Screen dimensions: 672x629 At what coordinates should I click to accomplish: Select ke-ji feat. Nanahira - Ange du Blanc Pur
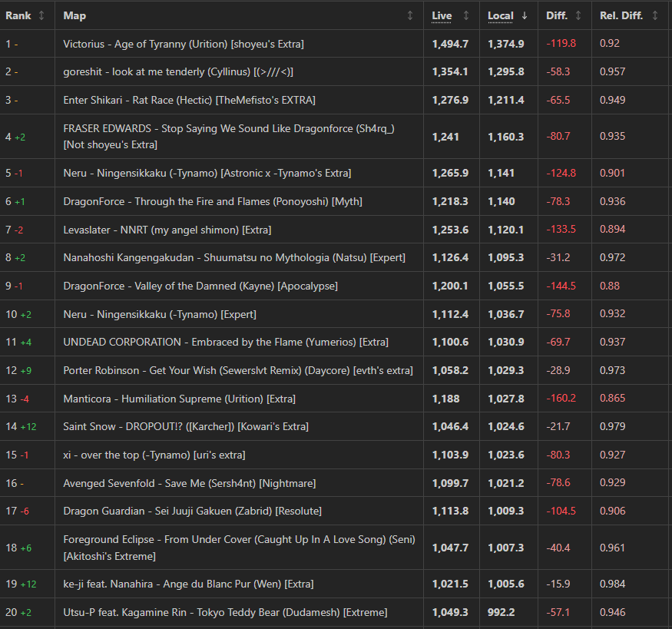click(189, 584)
